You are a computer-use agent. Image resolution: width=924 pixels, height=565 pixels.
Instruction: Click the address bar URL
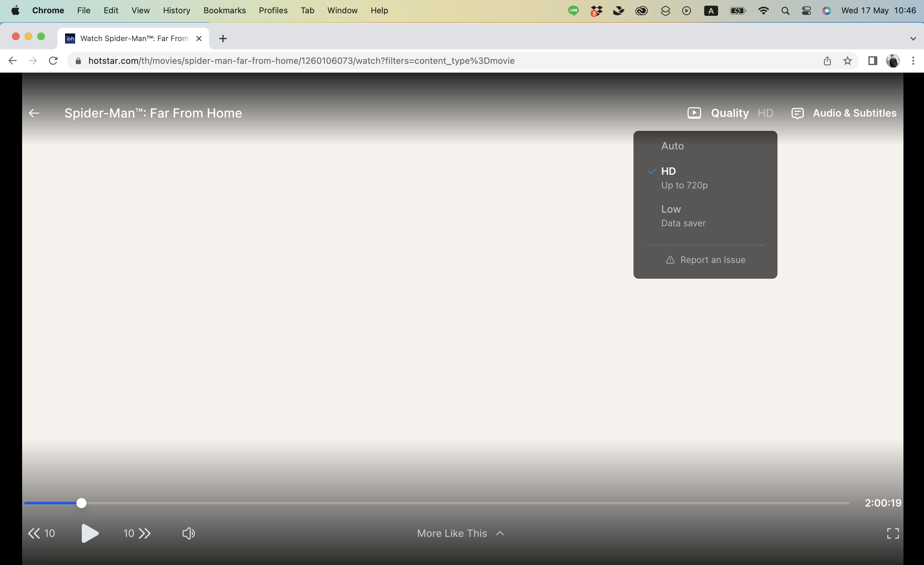301,61
